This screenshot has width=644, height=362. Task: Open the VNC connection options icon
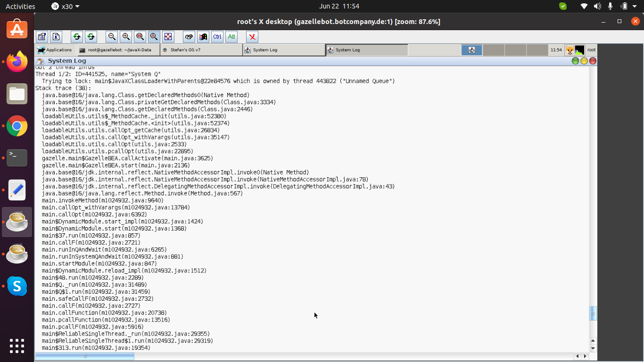(x=42, y=37)
